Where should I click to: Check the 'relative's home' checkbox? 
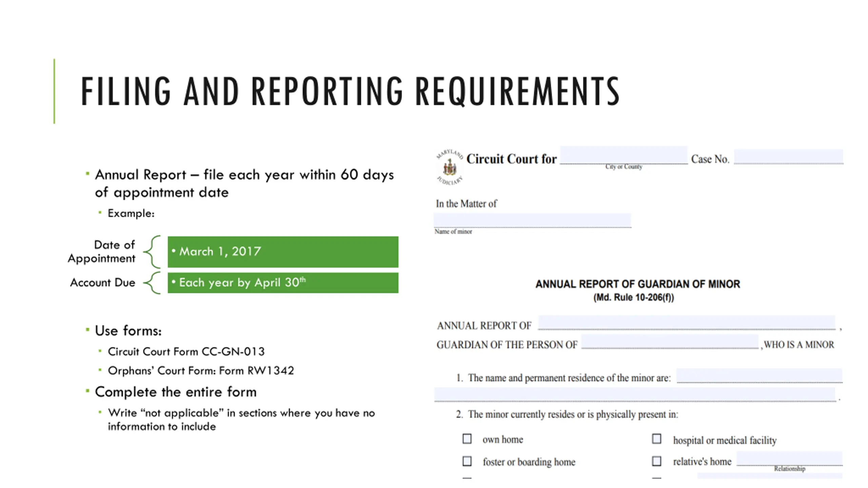click(x=656, y=461)
